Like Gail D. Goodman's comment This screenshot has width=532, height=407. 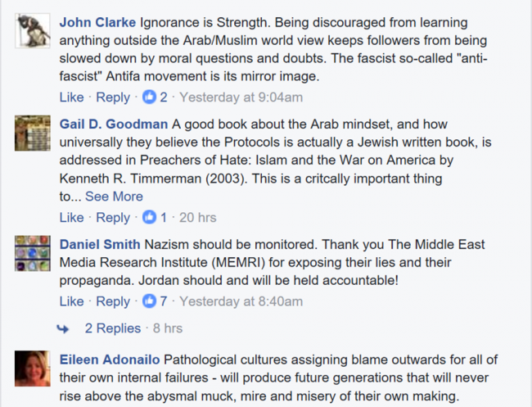pyautogui.click(x=71, y=217)
